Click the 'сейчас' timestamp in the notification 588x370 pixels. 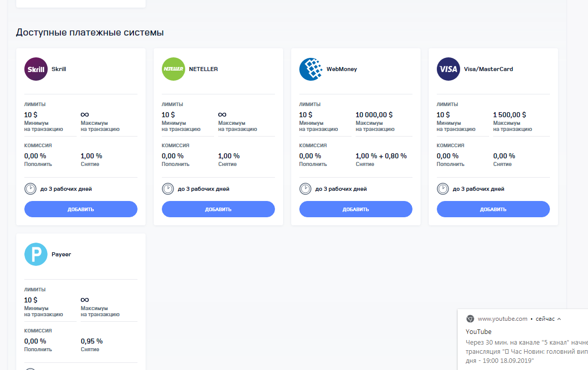click(545, 319)
